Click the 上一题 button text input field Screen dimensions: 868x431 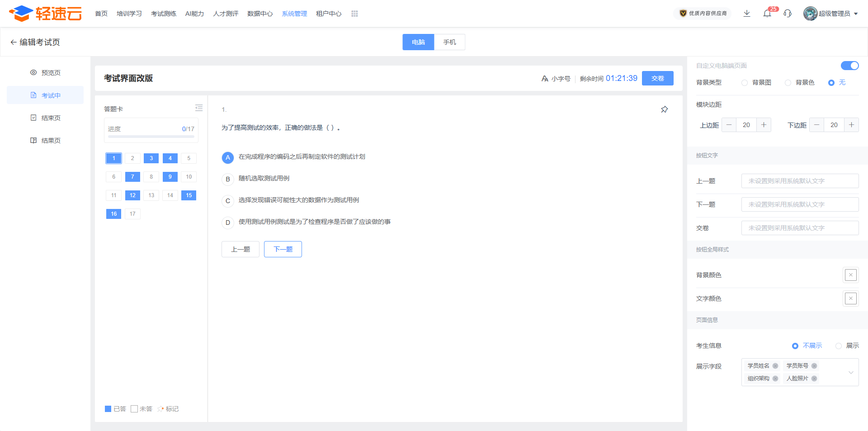tap(800, 181)
